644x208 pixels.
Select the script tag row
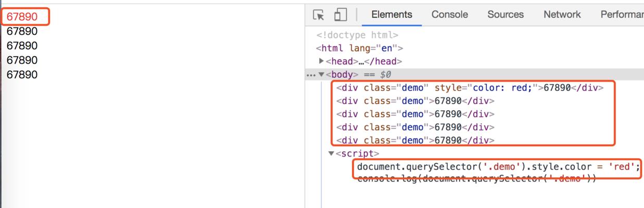click(x=358, y=153)
